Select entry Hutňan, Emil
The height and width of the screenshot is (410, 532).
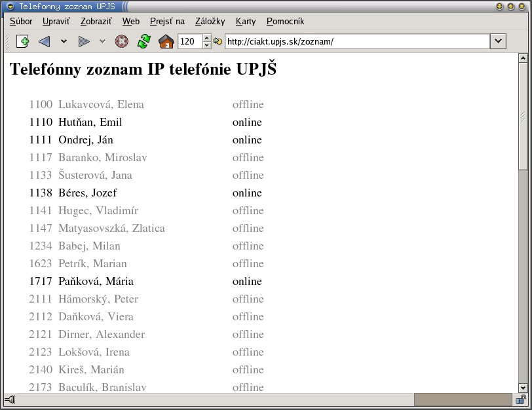90,122
